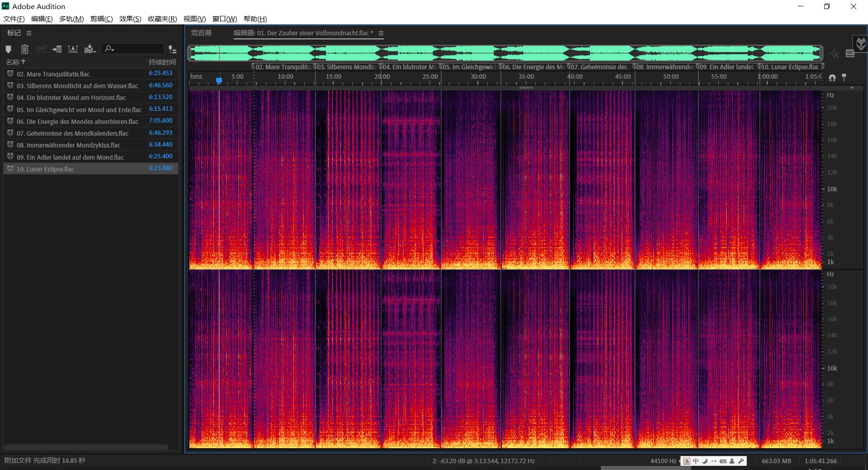
Task: Select marker 06. Die Energie des Mondes absorbieren.flac
Action: tap(77, 121)
